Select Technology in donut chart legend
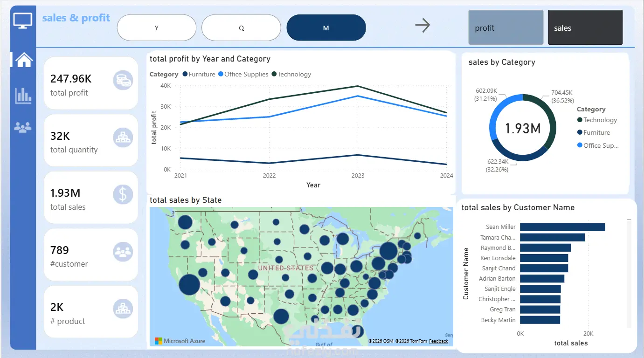 [597, 120]
